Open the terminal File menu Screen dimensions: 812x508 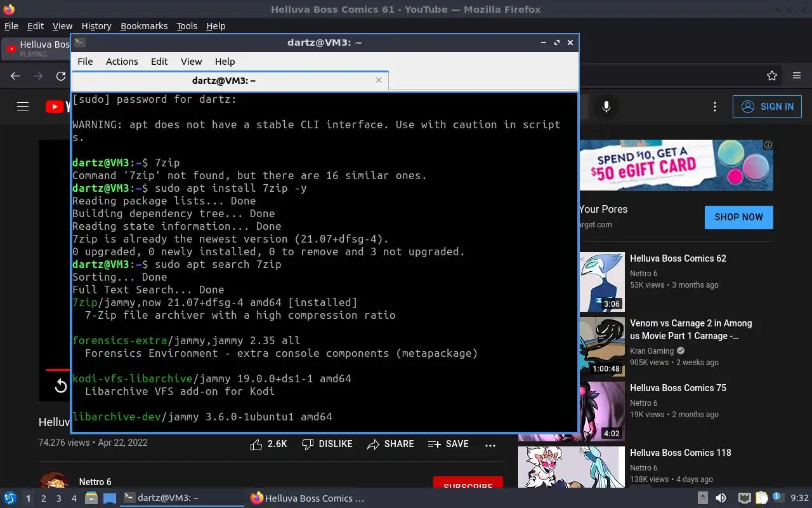click(x=85, y=62)
